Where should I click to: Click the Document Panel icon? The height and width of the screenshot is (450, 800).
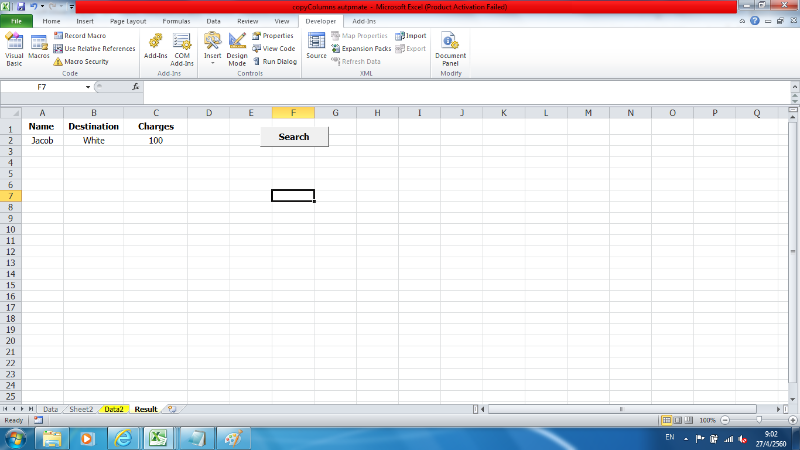point(450,47)
